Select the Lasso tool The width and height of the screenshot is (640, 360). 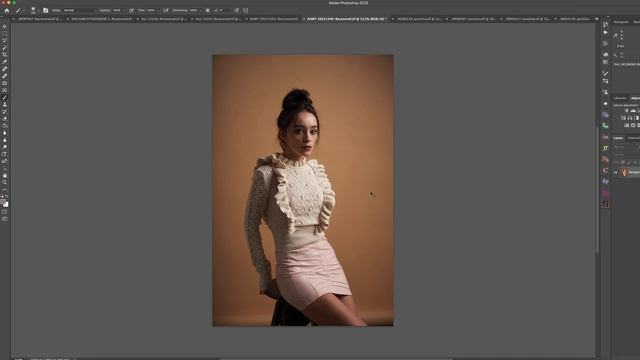(x=4, y=40)
